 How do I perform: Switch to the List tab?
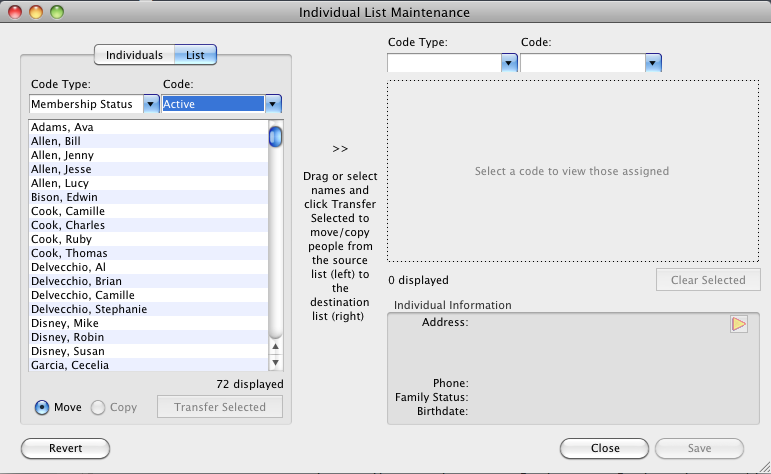195,55
